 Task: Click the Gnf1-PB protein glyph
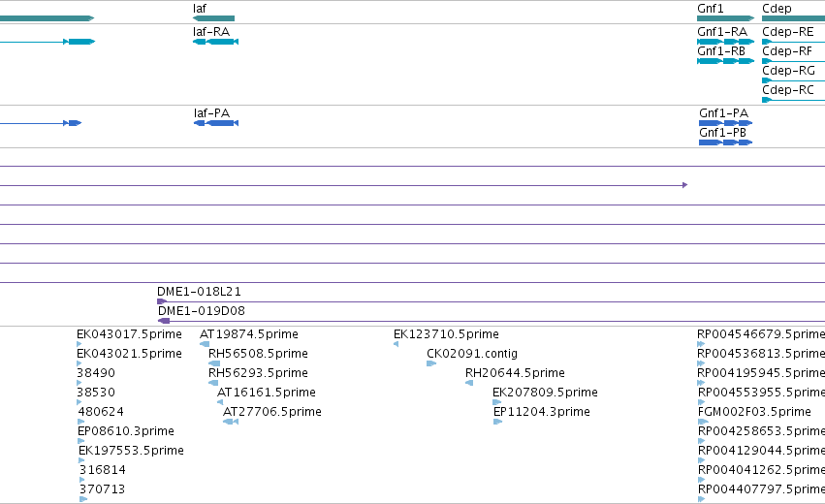[x=725, y=142]
